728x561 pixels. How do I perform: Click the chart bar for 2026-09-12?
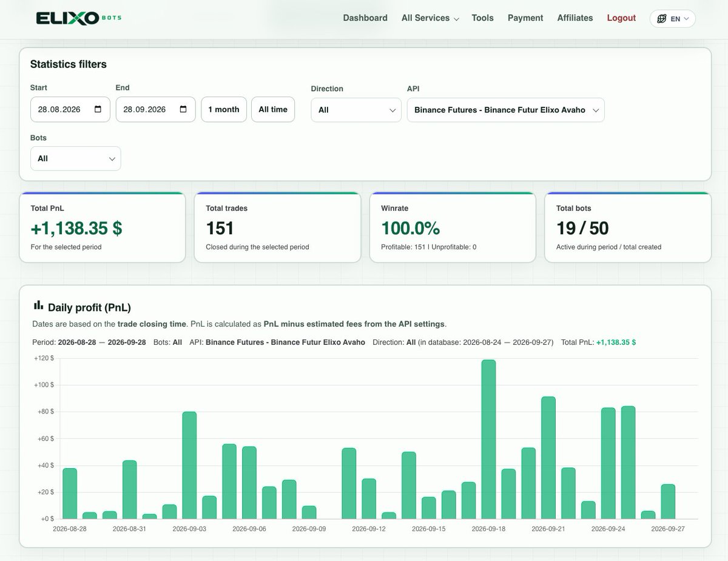369,499
